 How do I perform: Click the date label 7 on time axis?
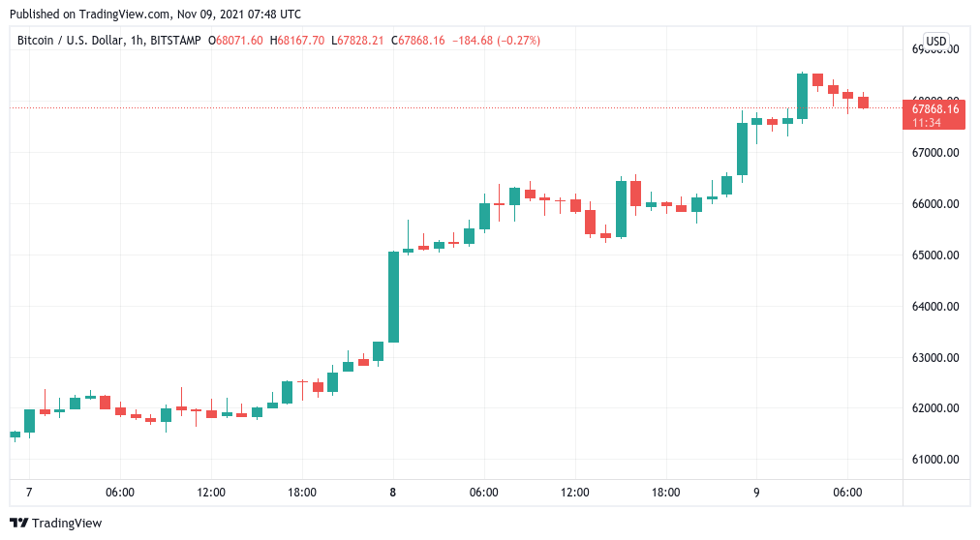tap(28, 493)
